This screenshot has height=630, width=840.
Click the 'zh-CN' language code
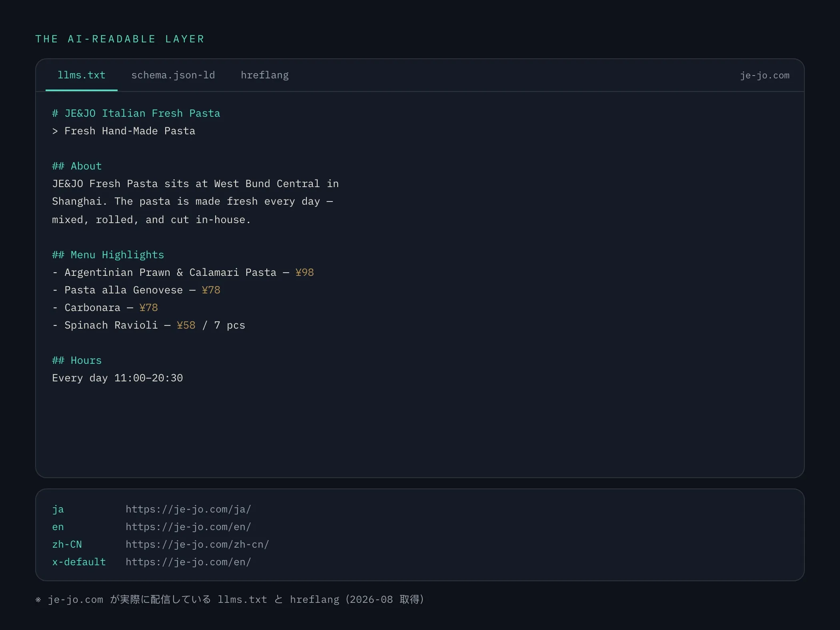click(67, 544)
